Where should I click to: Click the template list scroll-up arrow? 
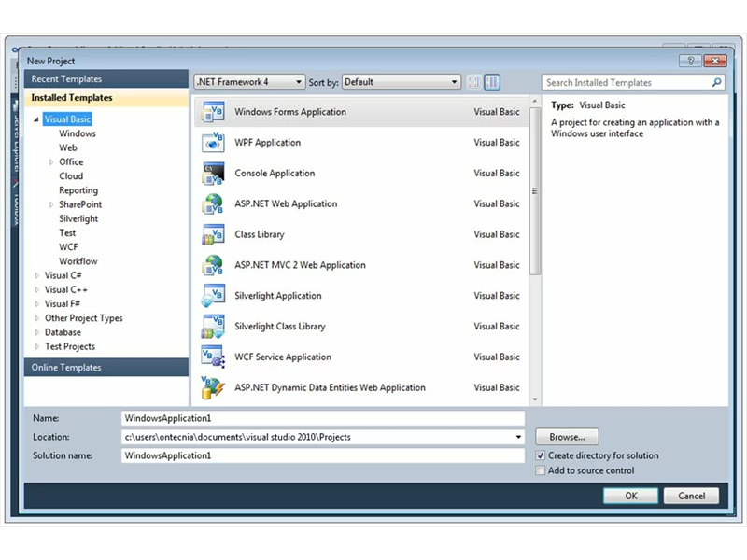[x=535, y=102]
